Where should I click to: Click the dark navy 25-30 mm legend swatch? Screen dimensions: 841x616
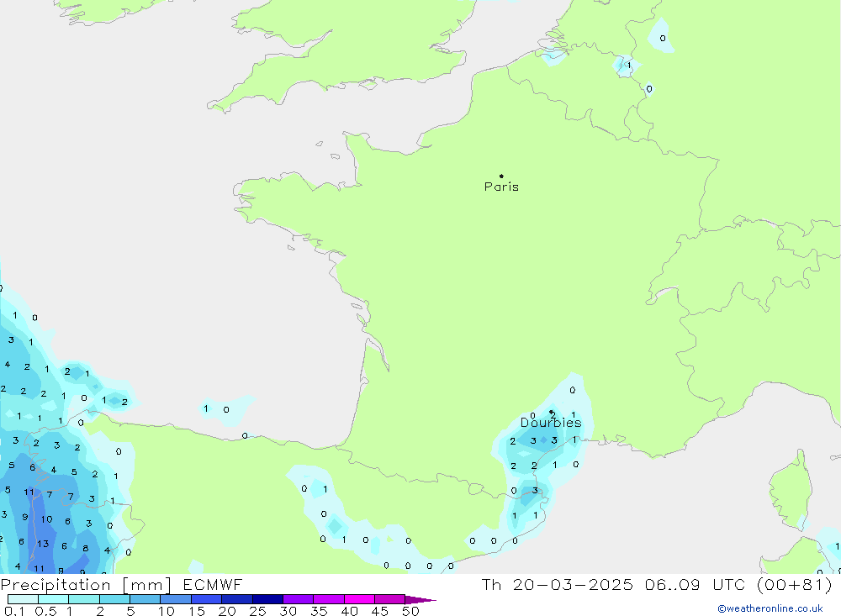(x=267, y=599)
